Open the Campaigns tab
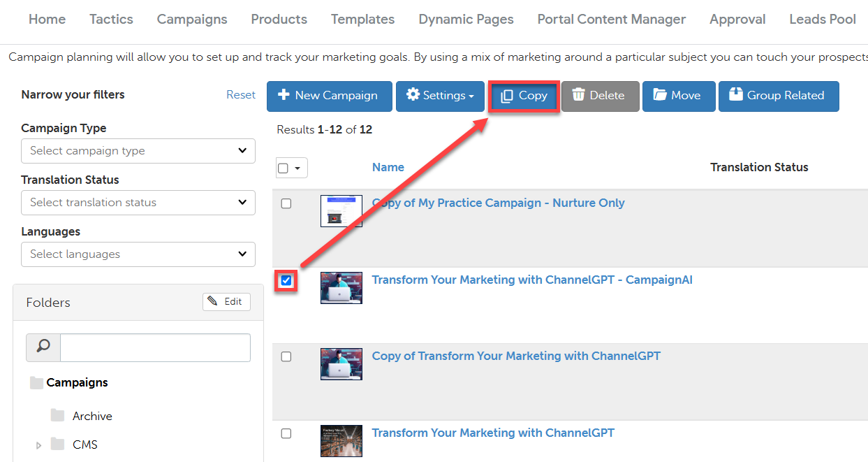Image resolution: width=868 pixels, height=462 pixels. [x=192, y=20]
